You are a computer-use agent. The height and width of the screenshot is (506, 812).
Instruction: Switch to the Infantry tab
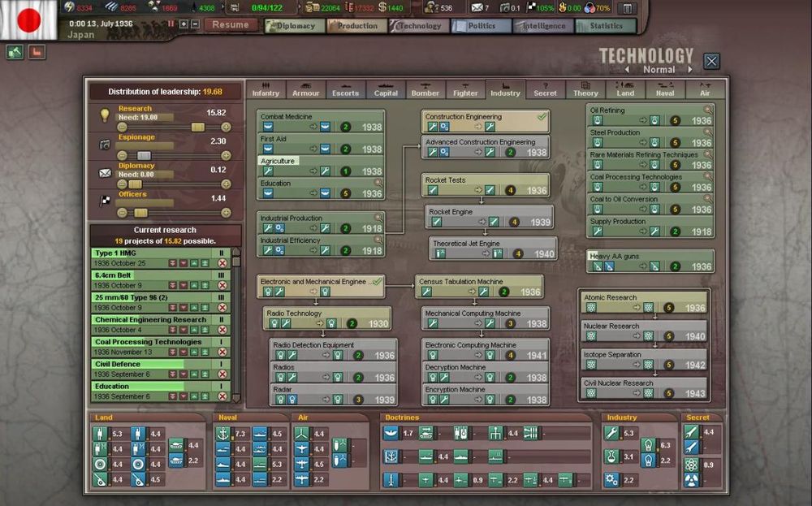click(266, 89)
